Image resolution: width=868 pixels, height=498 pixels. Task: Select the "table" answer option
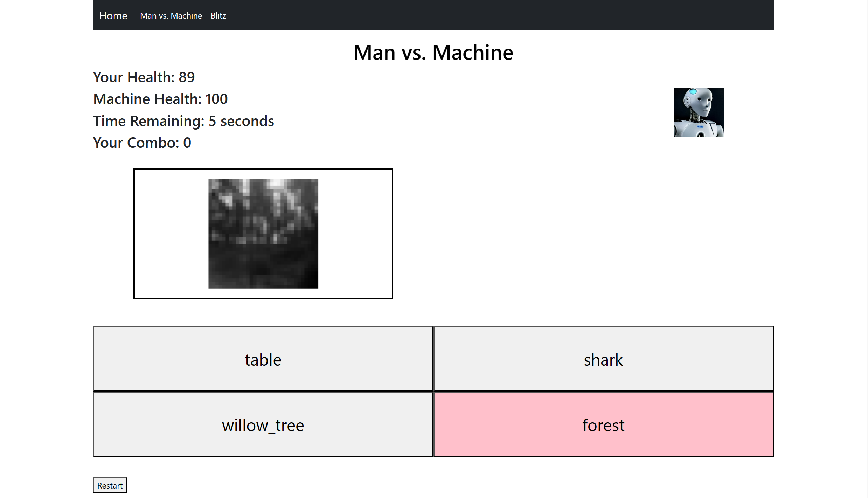pyautogui.click(x=263, y=359)
